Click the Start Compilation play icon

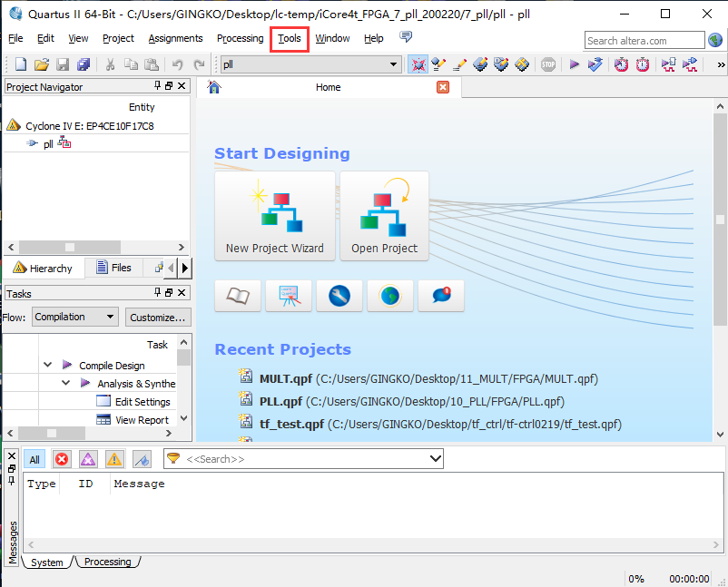[x=574, y=64]
